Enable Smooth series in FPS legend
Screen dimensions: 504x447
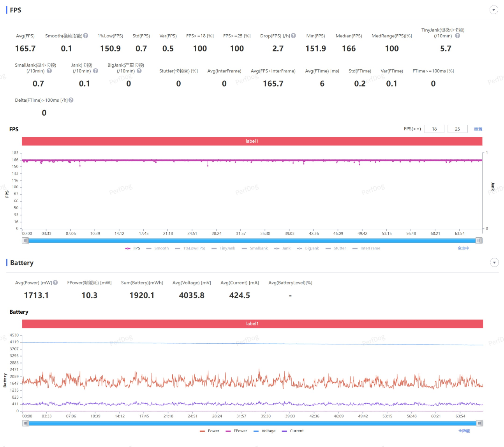click(158, 248)
